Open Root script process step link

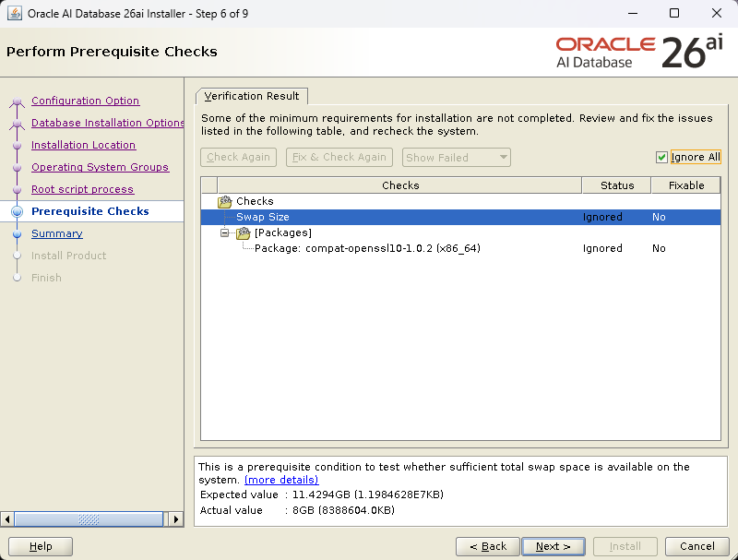pos(82,189)
